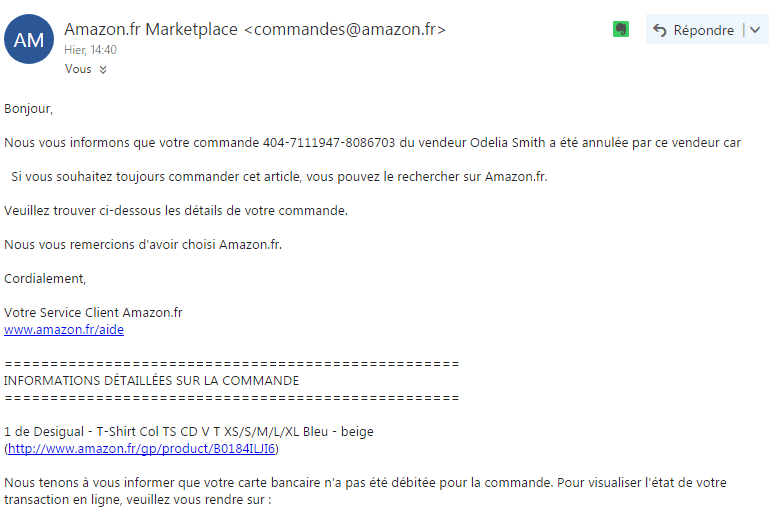Expand recipient details chevron next to Vous
Screen dimensions: 769x521
tap(103, 70)
